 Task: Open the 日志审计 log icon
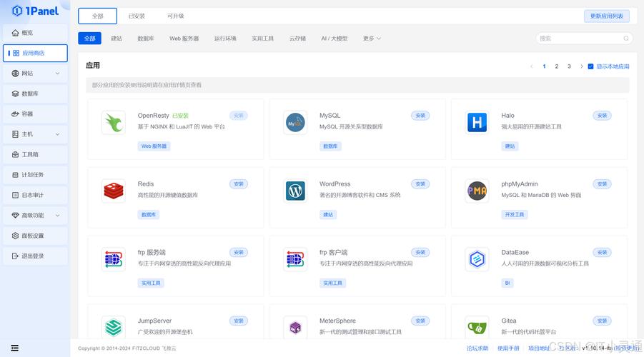tap(15, 195)
